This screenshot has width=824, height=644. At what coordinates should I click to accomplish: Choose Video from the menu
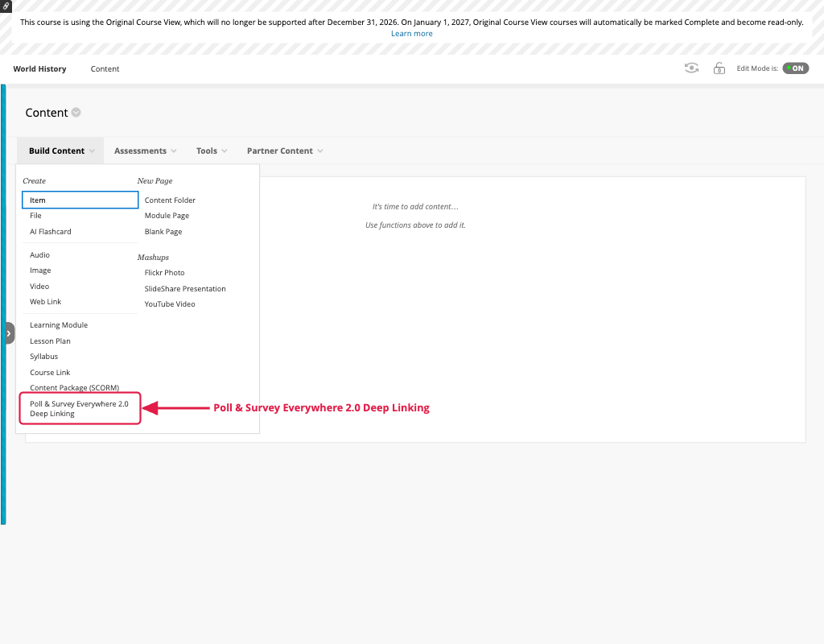coord(39,286)
